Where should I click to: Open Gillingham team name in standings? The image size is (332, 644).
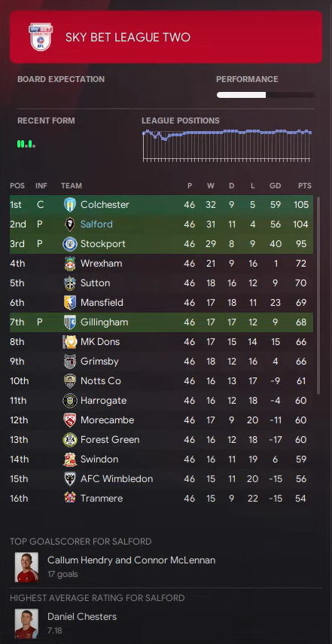(104, 322)
